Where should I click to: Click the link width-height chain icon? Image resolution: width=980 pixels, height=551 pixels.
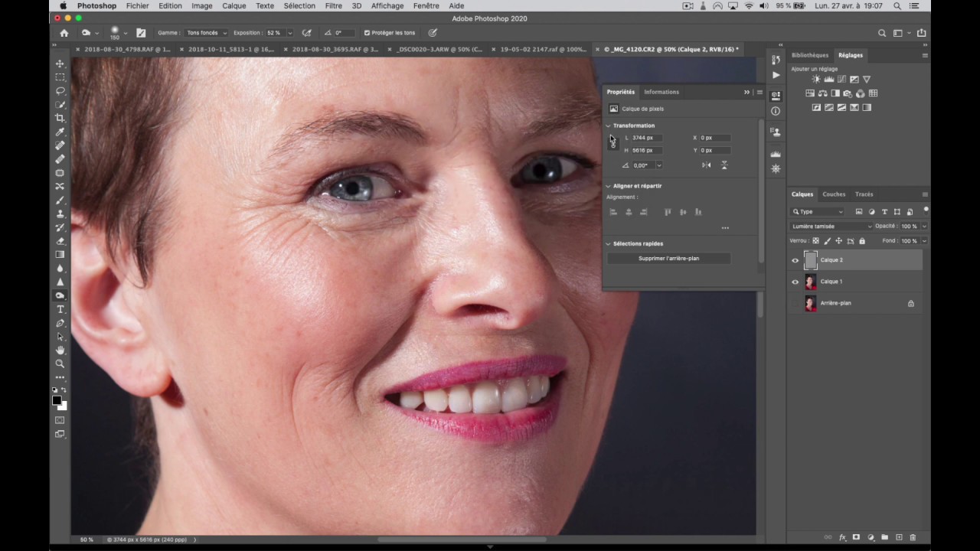click(613, 143)
